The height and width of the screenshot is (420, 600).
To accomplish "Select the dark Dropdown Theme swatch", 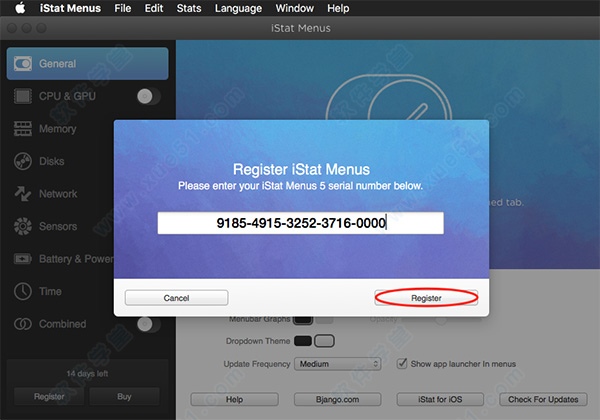I will point(303,341).
